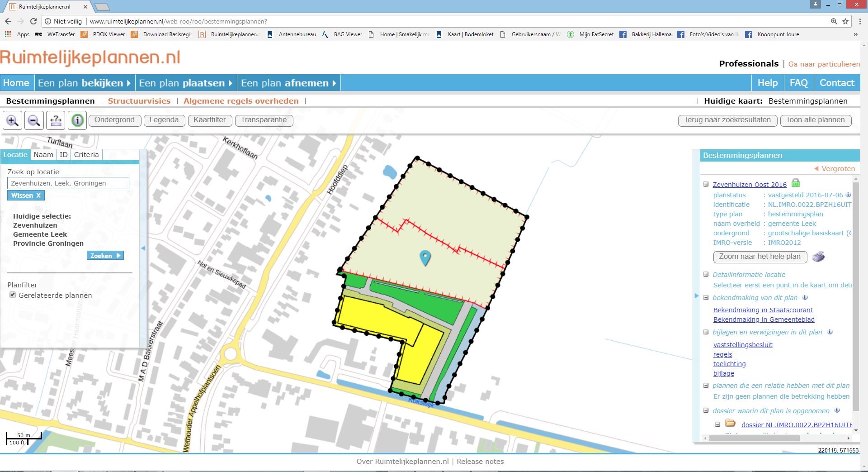Image resolution: width=868 pixels, height=472 pixels.
Task: Click info icon beside bijlagen en verwijzingen
Action: click(830, 332)
